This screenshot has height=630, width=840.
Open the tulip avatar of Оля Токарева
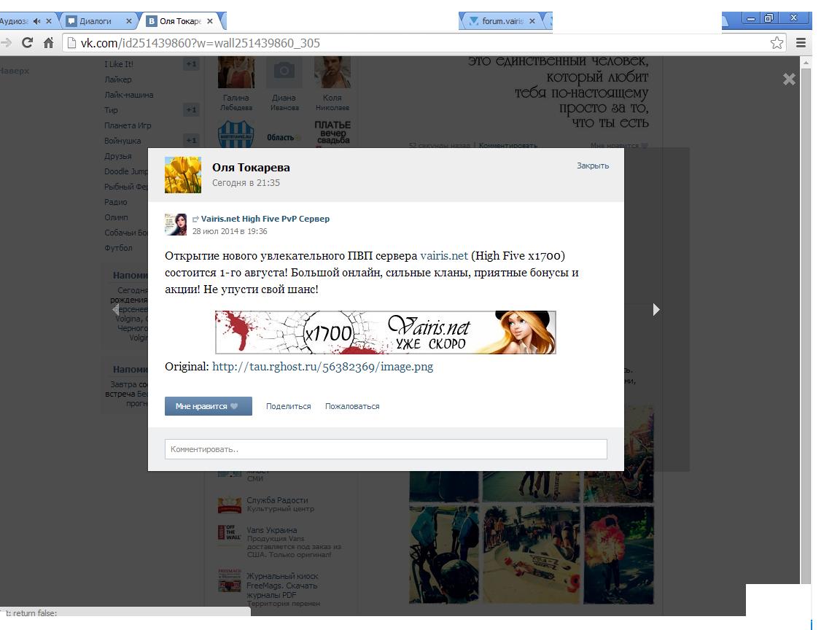(x=183, y=175)
